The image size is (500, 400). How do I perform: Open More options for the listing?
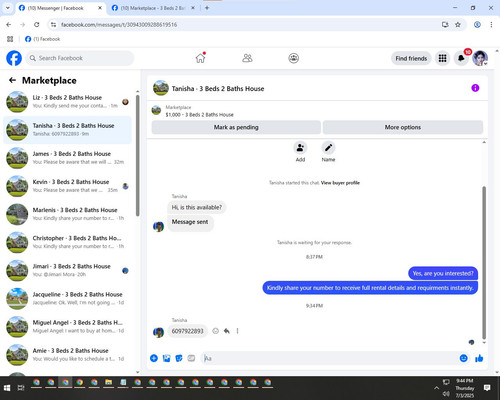pos(403,127)
